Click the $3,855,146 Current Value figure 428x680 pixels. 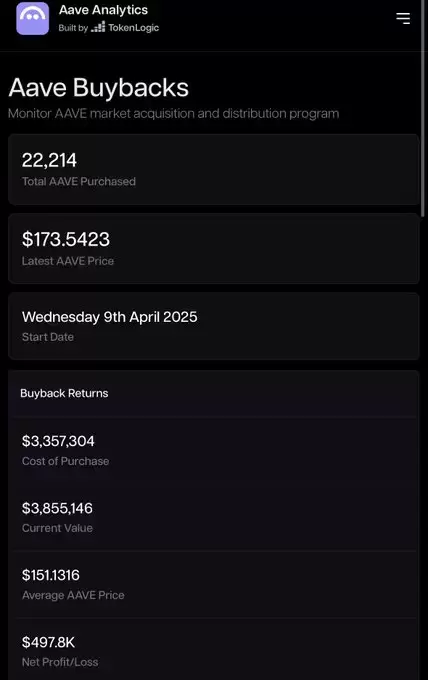click(57, 508)
